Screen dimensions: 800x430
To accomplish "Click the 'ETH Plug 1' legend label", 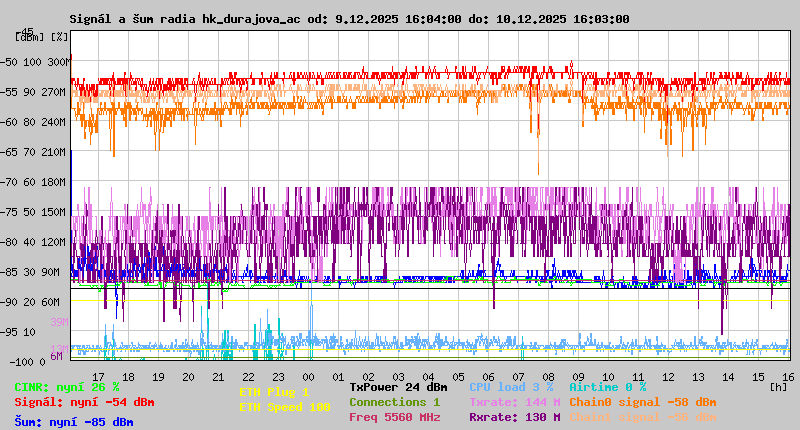I will pyautogui.click(x=274, y=392).
